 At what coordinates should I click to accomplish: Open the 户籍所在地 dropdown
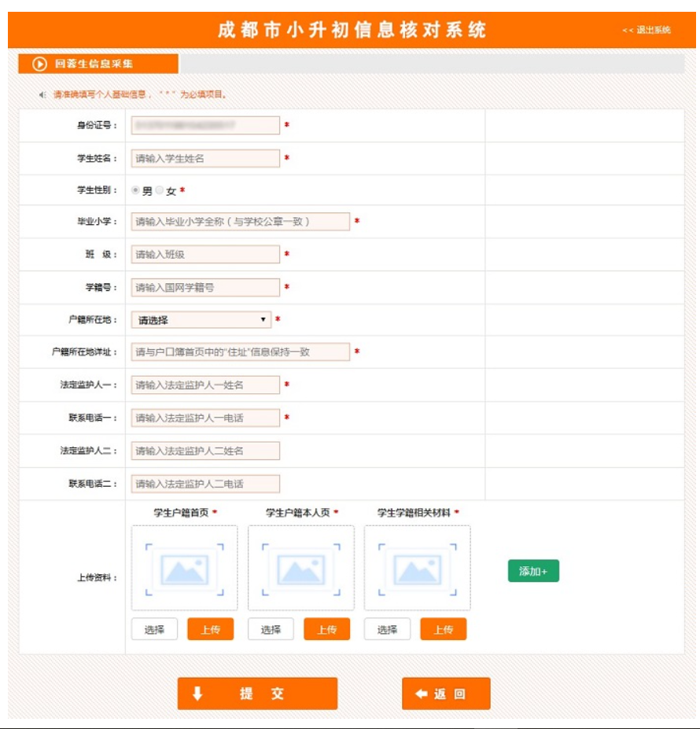(x=201, y=320)
